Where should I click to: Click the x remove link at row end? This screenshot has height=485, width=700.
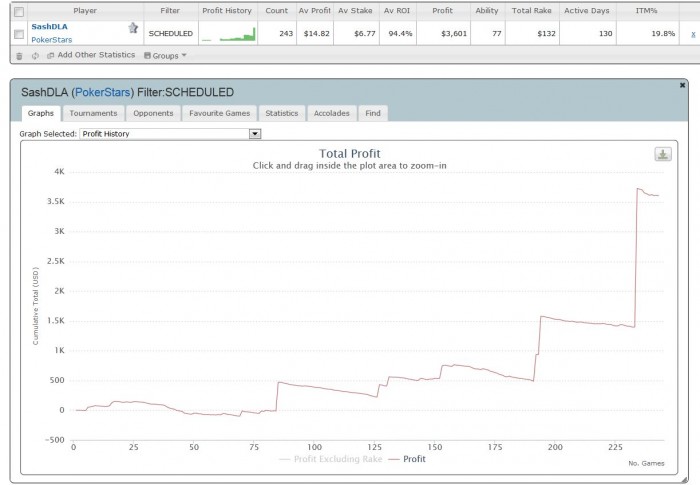click(693, 34)
